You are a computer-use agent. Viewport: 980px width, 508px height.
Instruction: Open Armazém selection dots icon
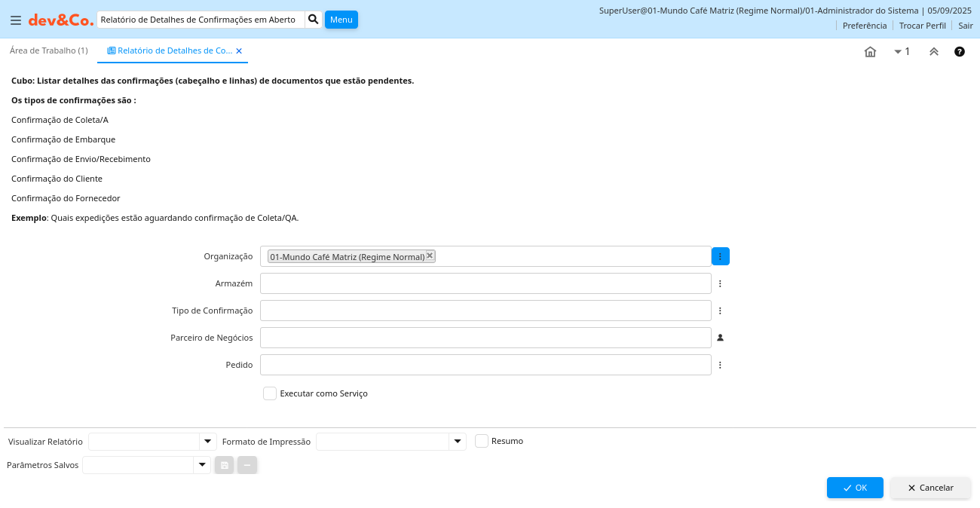(720, 283)
